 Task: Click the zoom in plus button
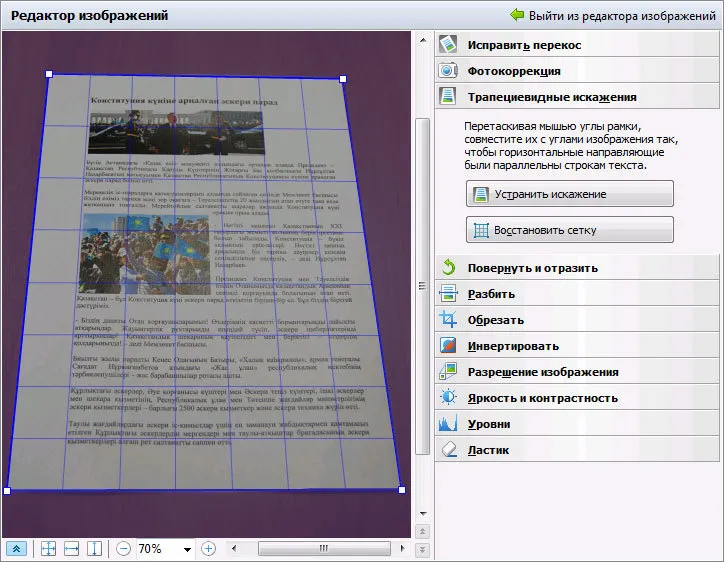[208, 549]
